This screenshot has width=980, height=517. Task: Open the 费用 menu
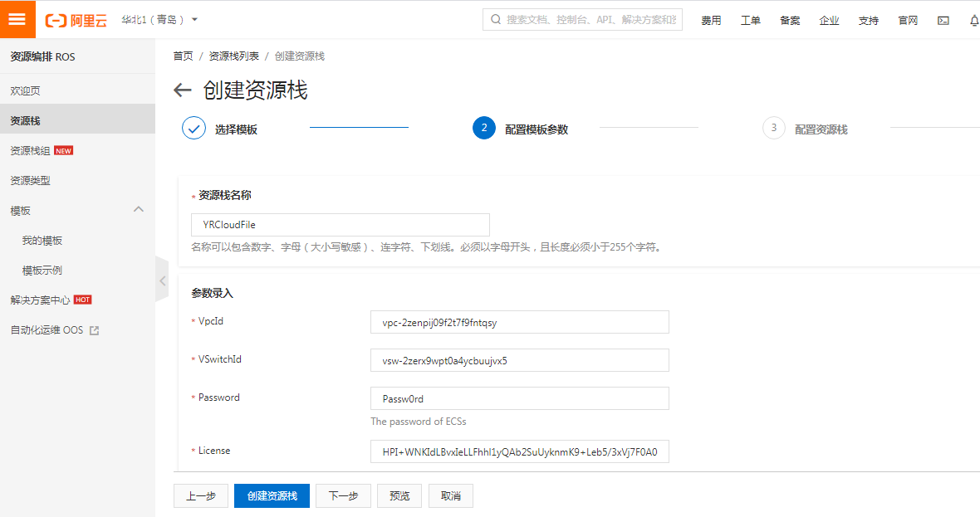[711, 21]
